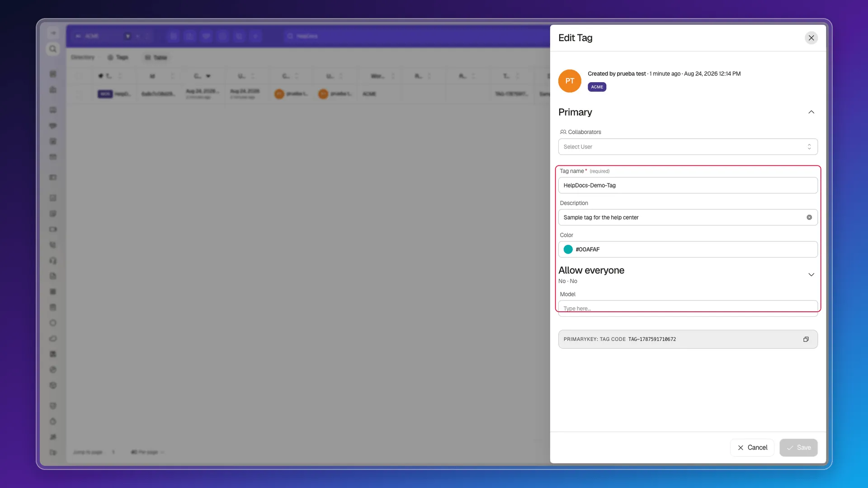Screen dimensions: 868x488
Task: Copy the tag code TAG-1787591710672
Action: [x=806, y=339]
